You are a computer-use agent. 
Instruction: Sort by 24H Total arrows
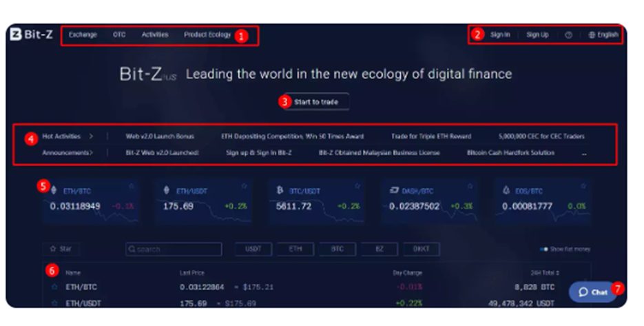[557, 272]
